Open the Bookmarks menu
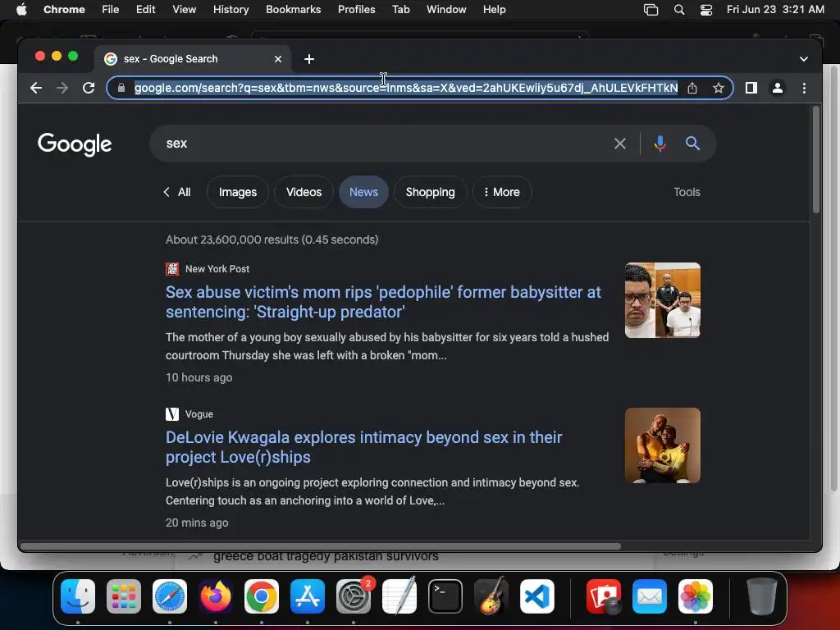840x630 pixels. [293, 10]
